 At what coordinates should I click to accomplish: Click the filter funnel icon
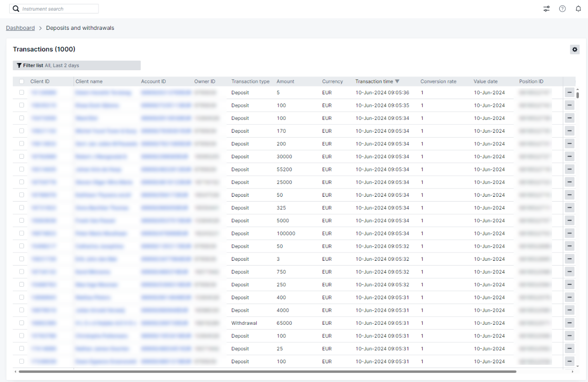click(19, 65)
